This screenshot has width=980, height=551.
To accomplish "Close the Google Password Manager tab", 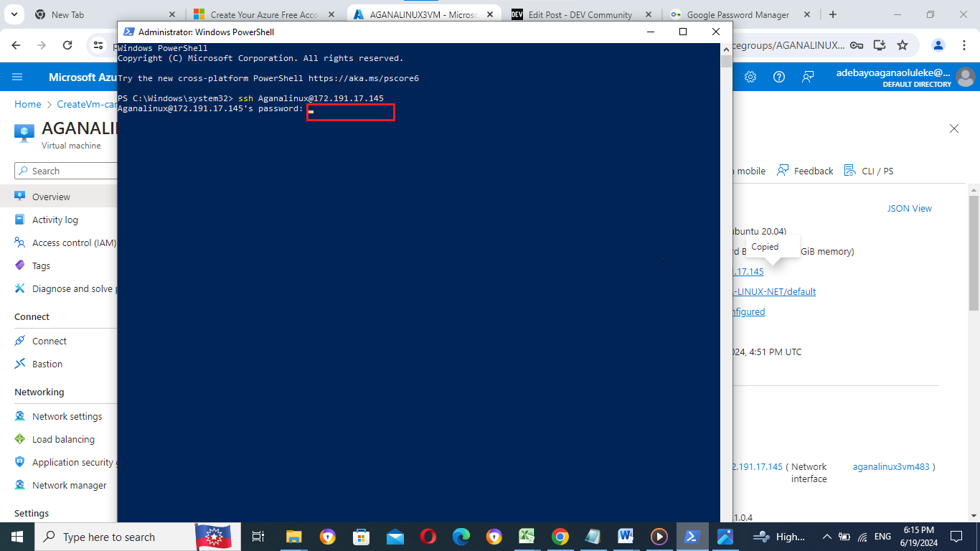I will [808, 14].
